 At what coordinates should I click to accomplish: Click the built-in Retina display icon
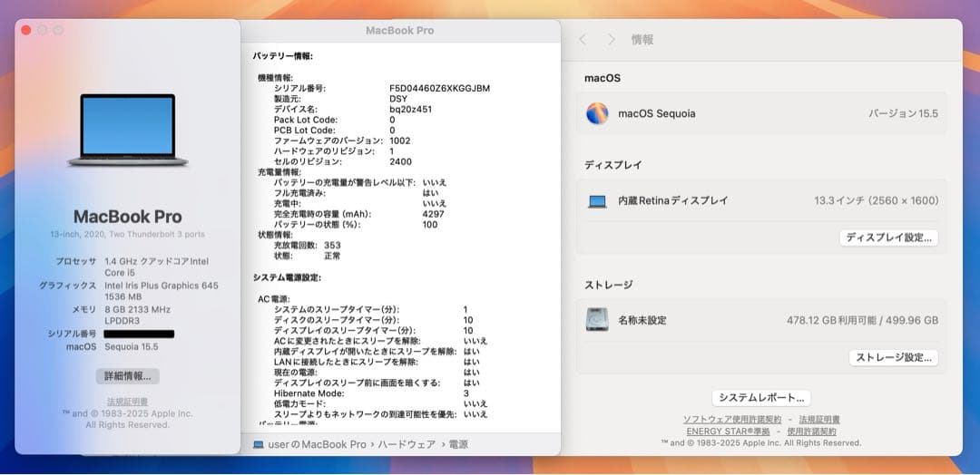pos(597,201)
